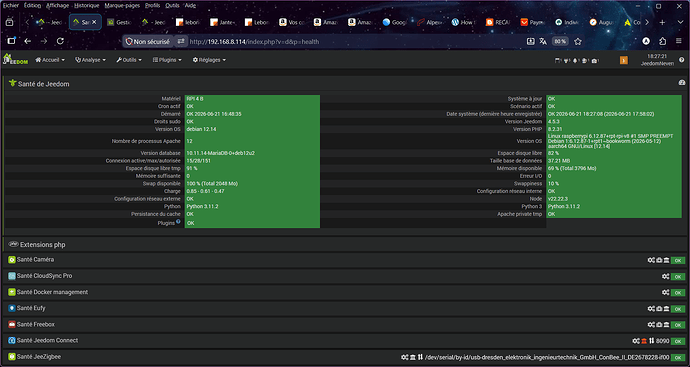Click the camera summary icon in navbar
Image resolution: width=690 pixels, height=367 pixels.
click(595, 61)
